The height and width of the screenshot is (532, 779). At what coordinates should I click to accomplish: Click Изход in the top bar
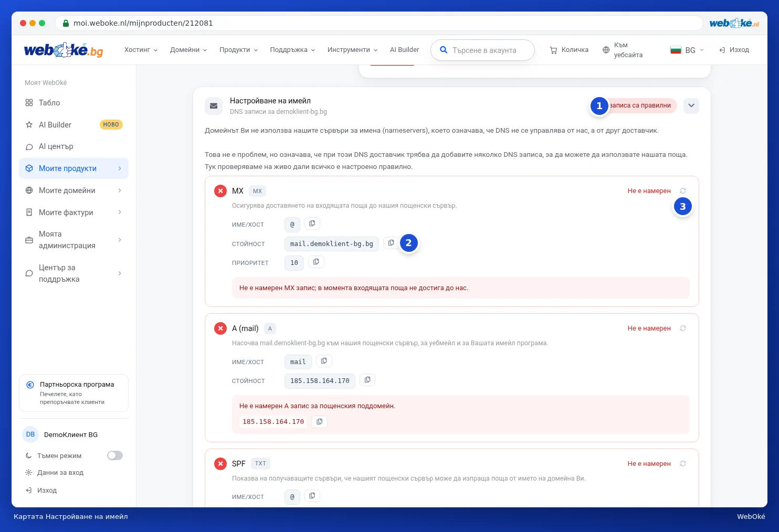point(734,50)
